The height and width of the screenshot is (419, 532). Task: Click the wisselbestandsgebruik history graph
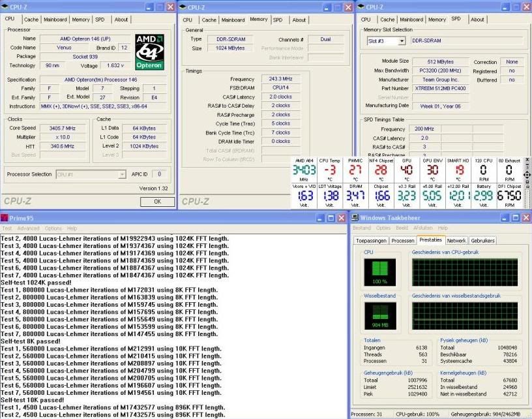[x=465, y=316]
